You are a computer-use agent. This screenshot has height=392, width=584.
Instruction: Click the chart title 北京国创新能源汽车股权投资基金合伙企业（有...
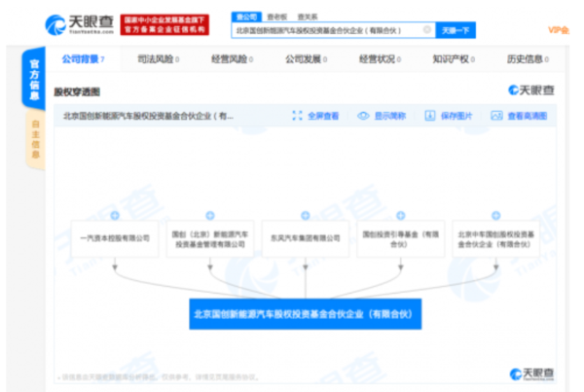click(x=148, y=116)
